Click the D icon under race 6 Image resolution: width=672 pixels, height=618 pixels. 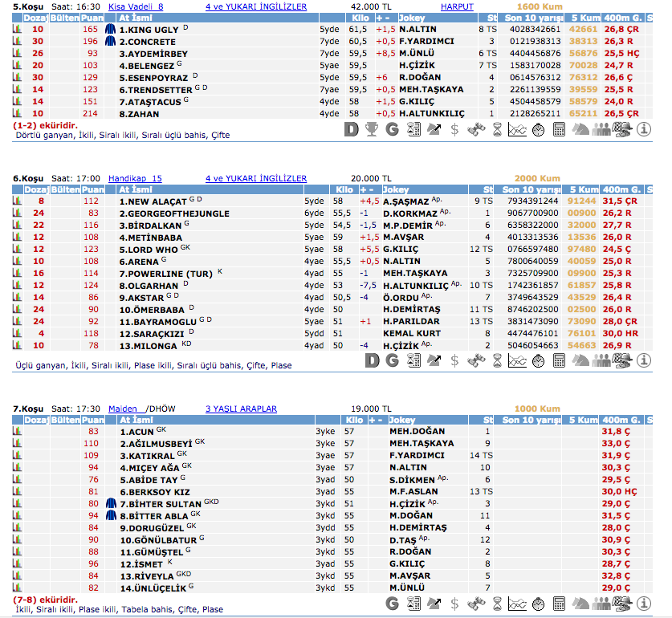(372, 360)
